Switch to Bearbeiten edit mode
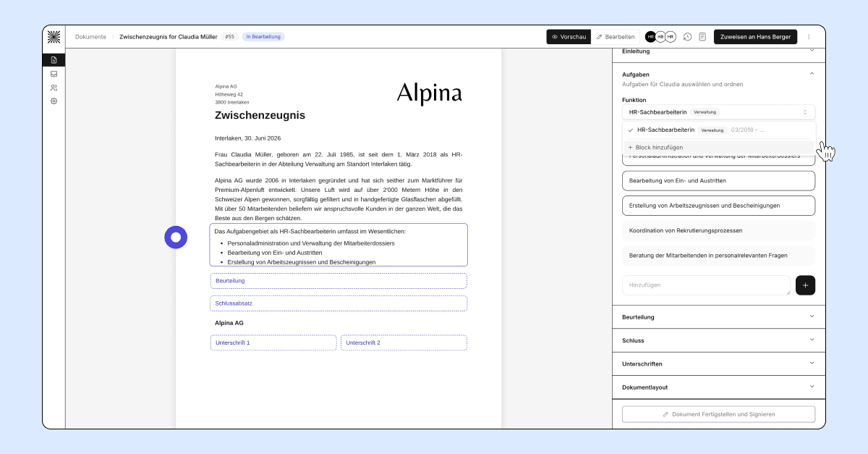 [616, 37]
